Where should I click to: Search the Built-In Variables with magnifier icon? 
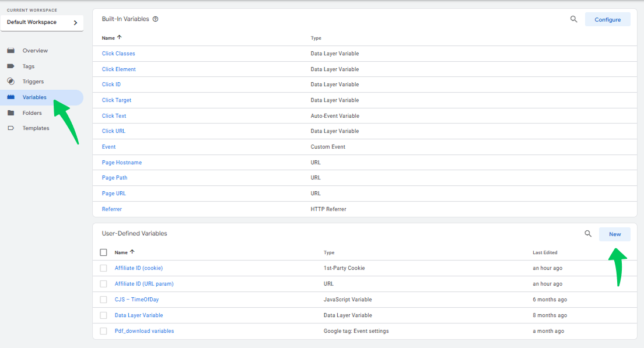coord(574,19)
